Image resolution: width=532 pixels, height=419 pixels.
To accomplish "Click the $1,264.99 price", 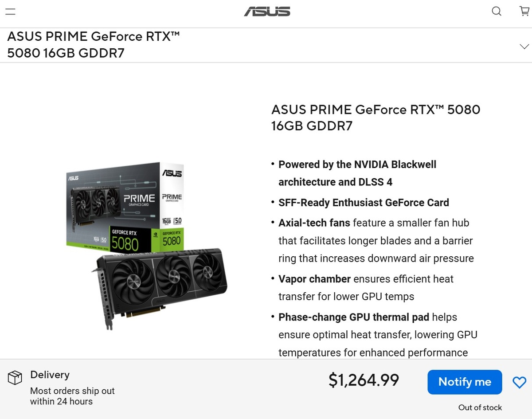I will coord(364,380).
